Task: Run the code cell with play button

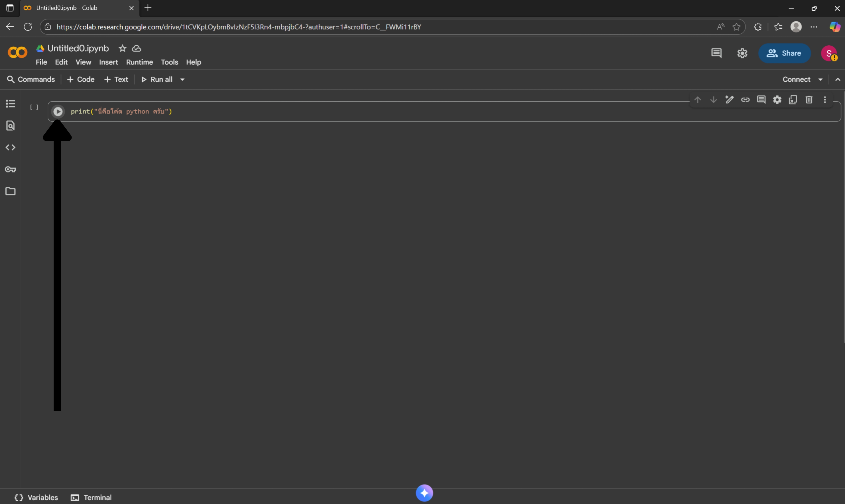Action: [x=58, y=111]
